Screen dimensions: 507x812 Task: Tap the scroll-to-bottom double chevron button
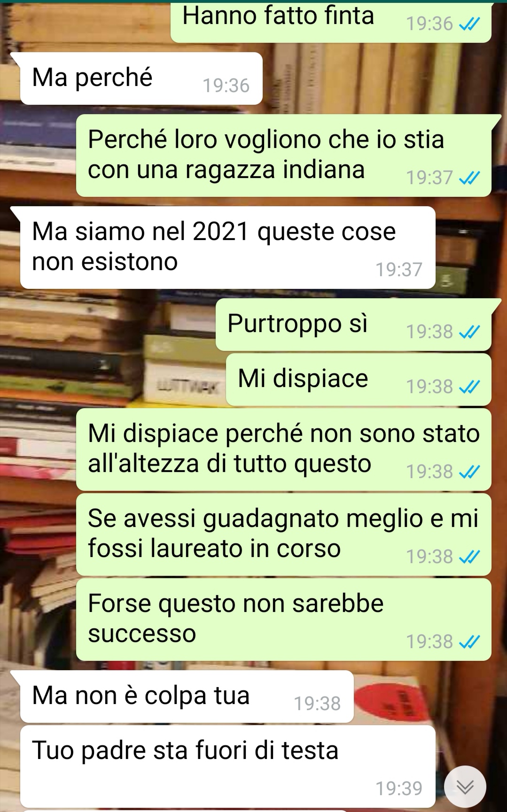coord(465,787)
